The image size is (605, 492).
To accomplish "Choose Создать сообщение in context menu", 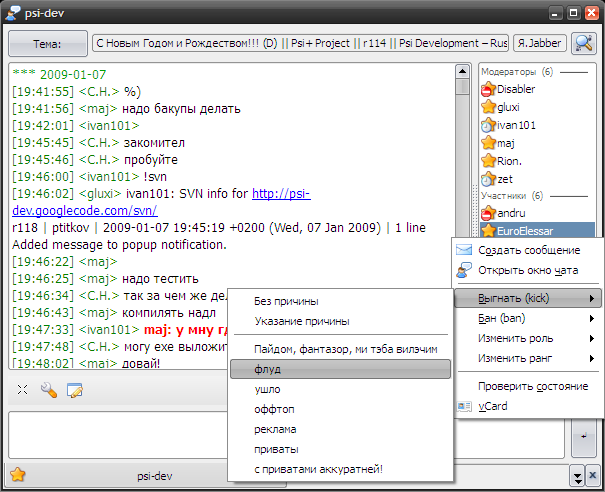I will point(528,250).
